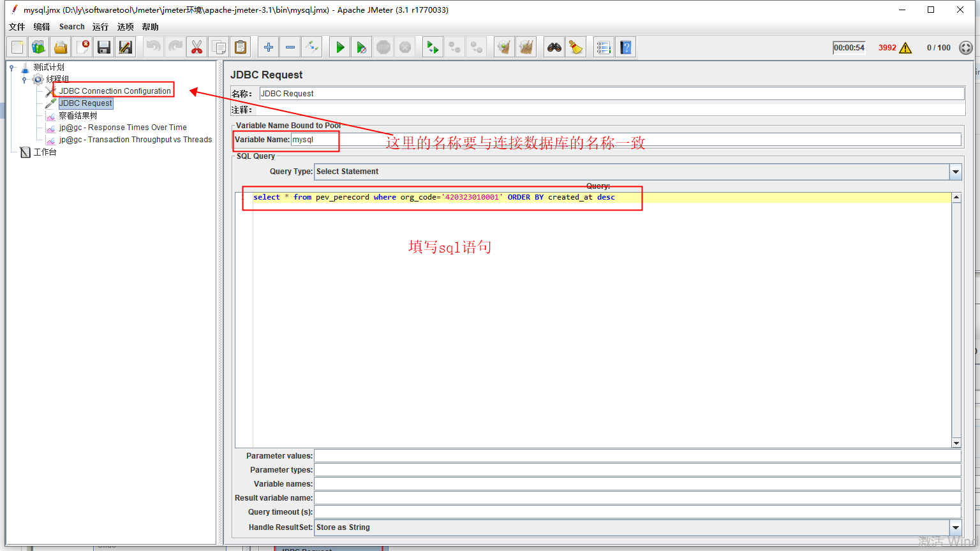The height and width of the screenshot is (551, 980).
Task: Select jp@gc Response Times Over Time
Action: pyautogui.click(x=123, y=128)
